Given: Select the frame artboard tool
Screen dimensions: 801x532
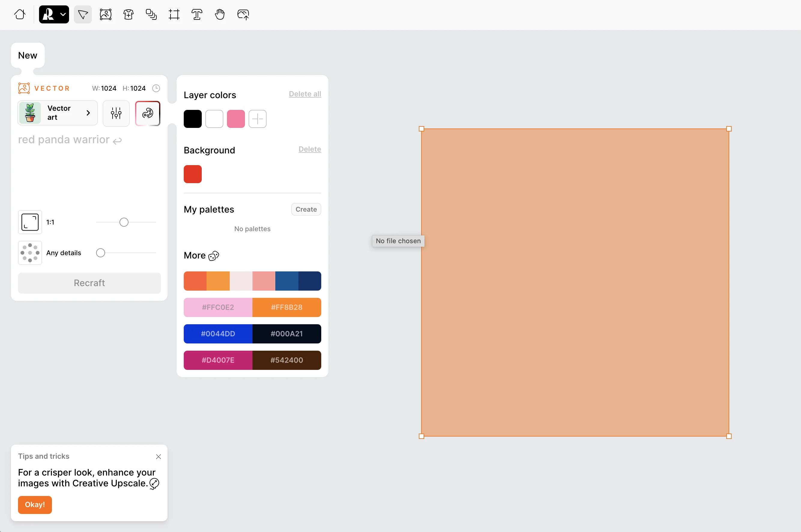Looking at the screenshot, I should (x=174, y=15).
